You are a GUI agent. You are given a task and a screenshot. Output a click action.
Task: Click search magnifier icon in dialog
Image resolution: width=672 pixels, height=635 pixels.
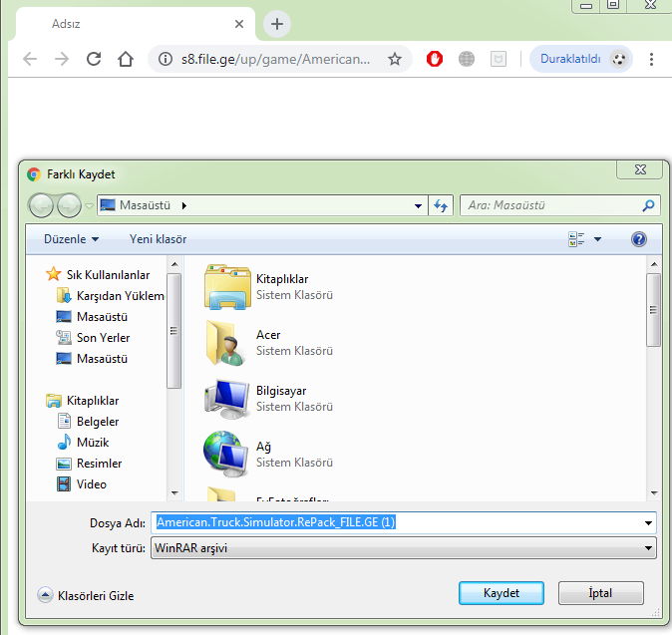point(649,205)
